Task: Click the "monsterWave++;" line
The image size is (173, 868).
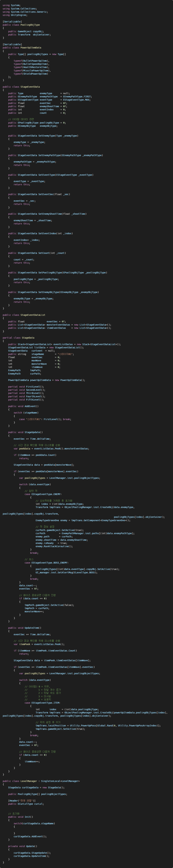Action: [34, 612]
